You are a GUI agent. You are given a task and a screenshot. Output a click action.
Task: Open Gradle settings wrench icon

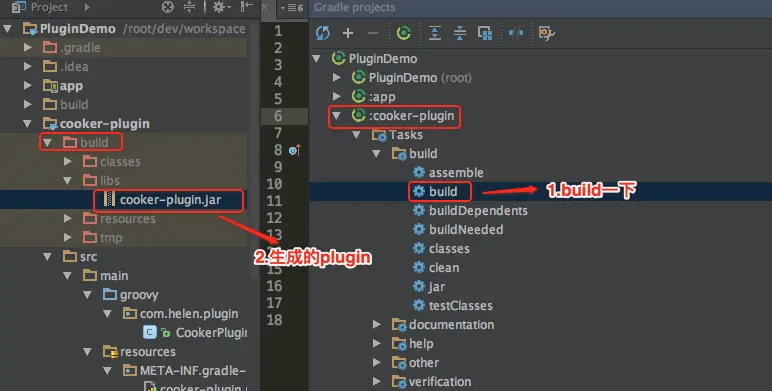(547, 33)
